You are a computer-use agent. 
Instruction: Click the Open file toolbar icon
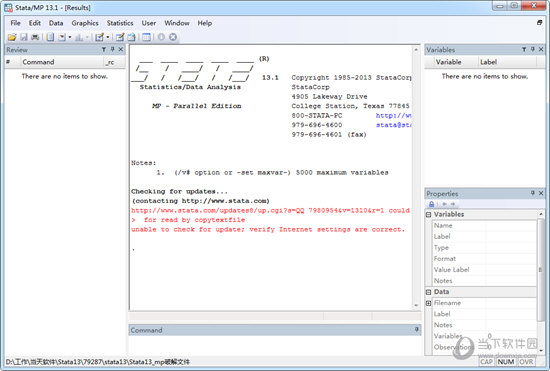pos(12,37)
